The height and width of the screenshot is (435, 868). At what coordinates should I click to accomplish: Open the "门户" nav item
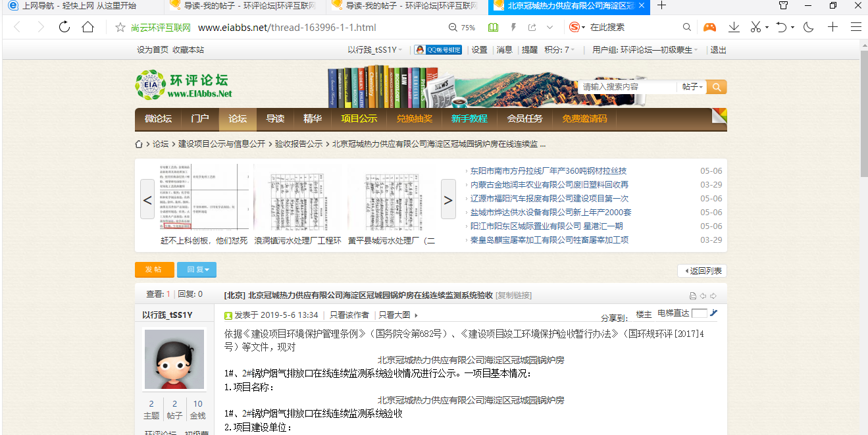(200, 119)
